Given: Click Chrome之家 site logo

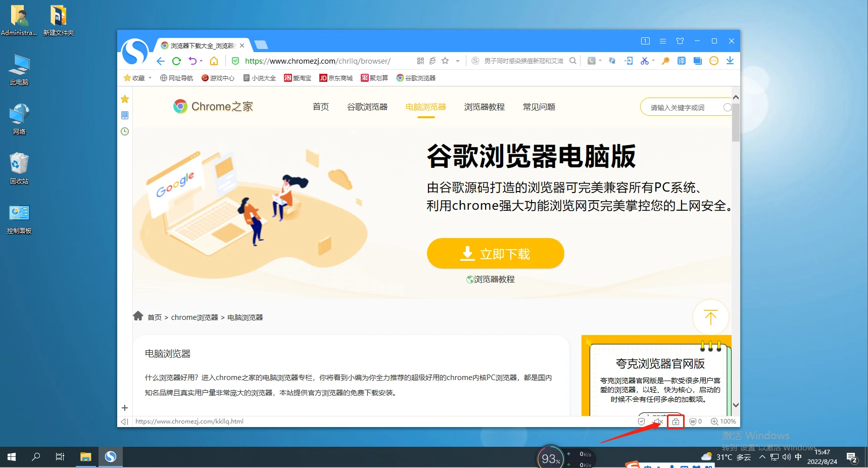Looking at the screenshot, I should point(213,107).
